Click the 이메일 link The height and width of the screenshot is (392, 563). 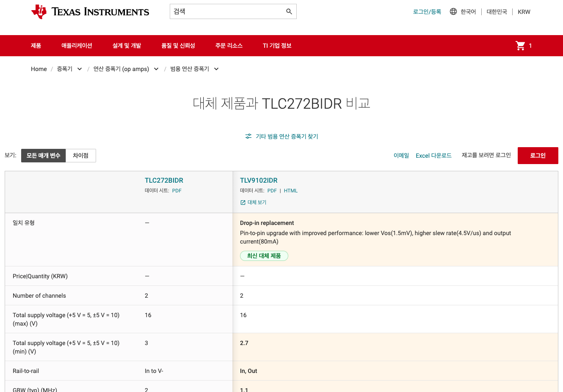(x=401, y=156)
